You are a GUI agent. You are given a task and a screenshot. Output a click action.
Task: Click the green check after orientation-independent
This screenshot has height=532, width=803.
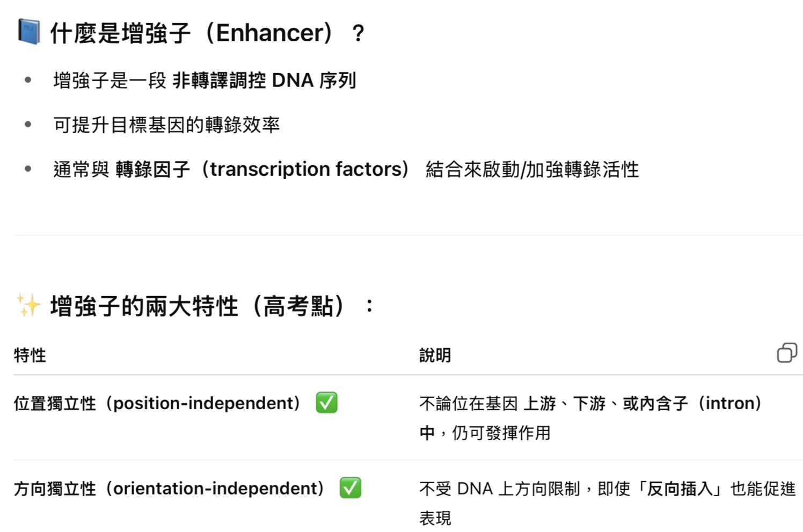point(350,488)
